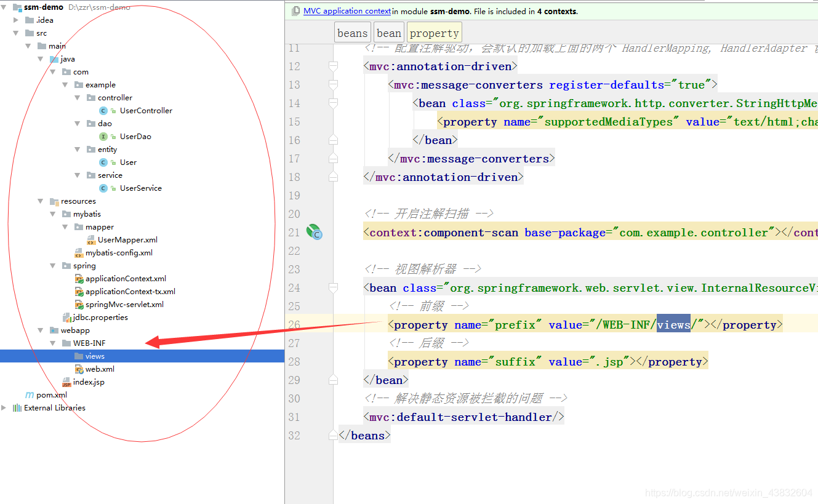Collapse the mybatis folder

53,214
